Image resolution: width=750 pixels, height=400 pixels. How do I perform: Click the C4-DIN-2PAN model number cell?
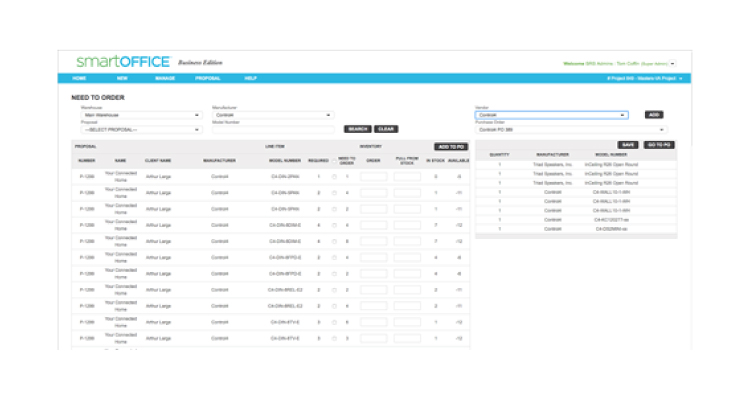285,177
